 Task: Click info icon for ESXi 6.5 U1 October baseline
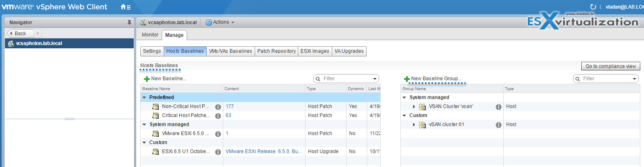click(218, 152)
